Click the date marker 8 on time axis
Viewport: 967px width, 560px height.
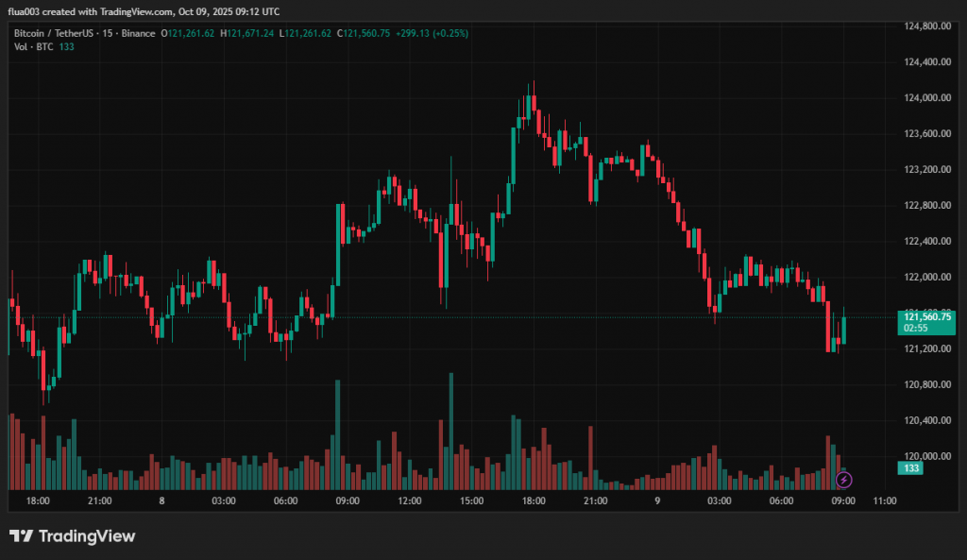click(x=162, y=501)
